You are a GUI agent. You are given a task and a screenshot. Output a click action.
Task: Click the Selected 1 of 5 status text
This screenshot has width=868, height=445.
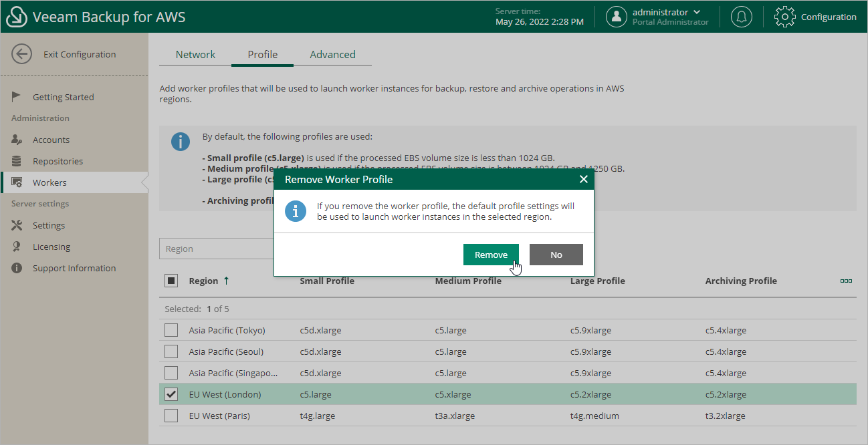click(x=197, y=309)
